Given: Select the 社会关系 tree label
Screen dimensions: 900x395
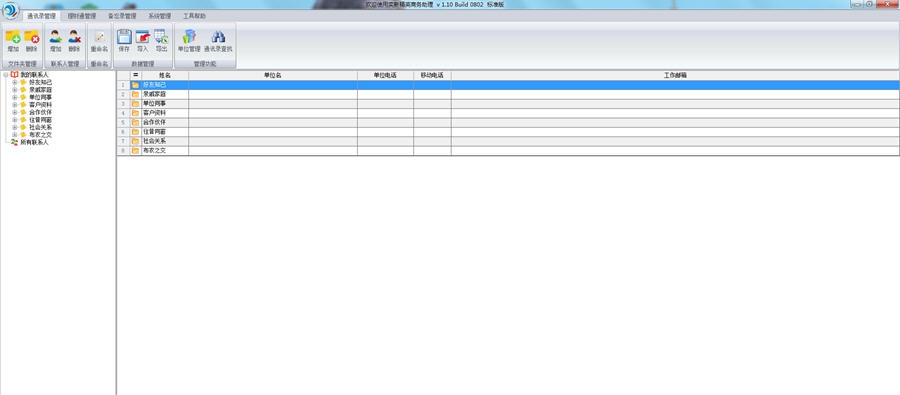Looking at the screenshot, I should (40, 127).
